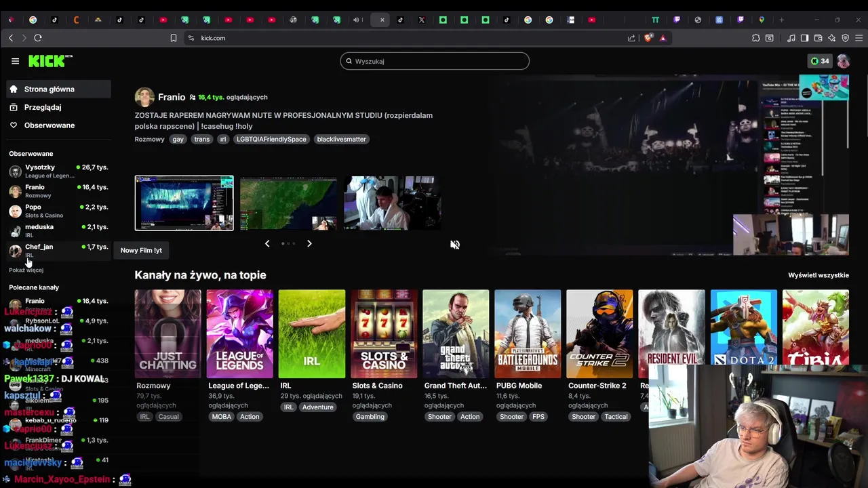
Task: Click the Adventure tag under IRL
Action: pos(318,407)
